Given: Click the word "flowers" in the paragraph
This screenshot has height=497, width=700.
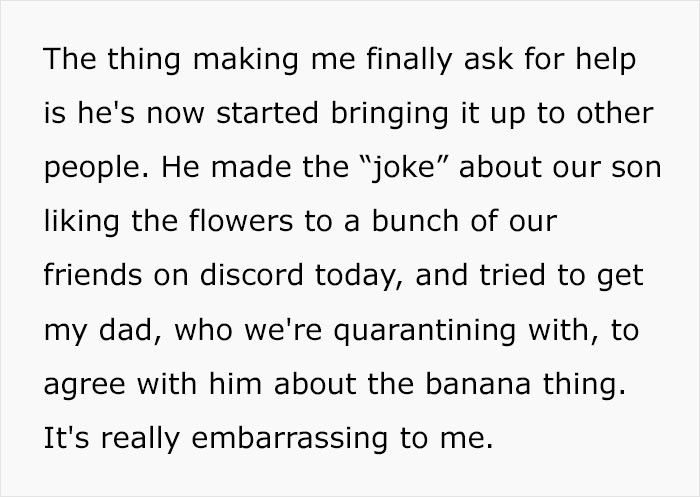Looking at the screenshot, I should pyautogui.click(x=241, y=221).
